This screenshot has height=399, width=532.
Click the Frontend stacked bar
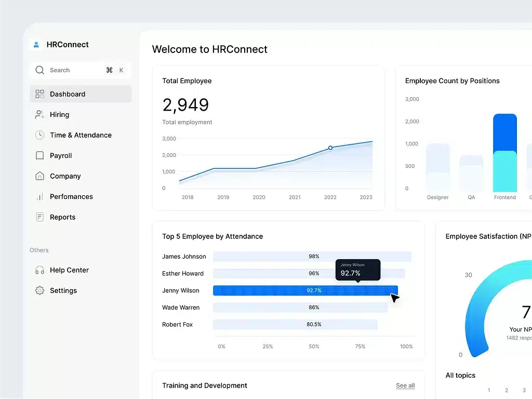point(505,153)
